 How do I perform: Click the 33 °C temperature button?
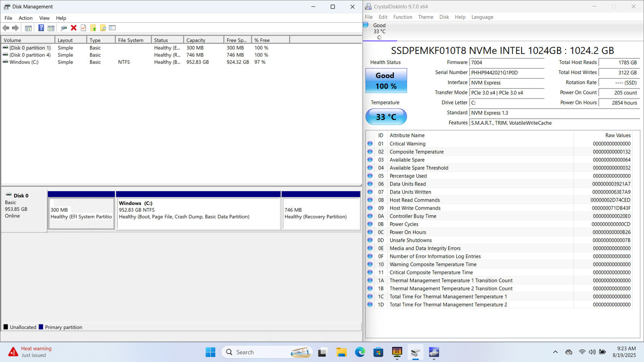(386, 117)
